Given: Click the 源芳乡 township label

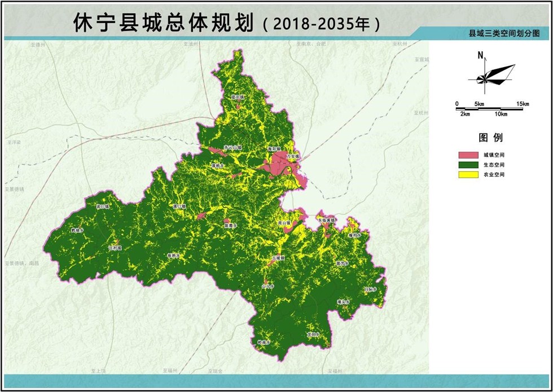Looking at the screenshot, I should 343,263.
